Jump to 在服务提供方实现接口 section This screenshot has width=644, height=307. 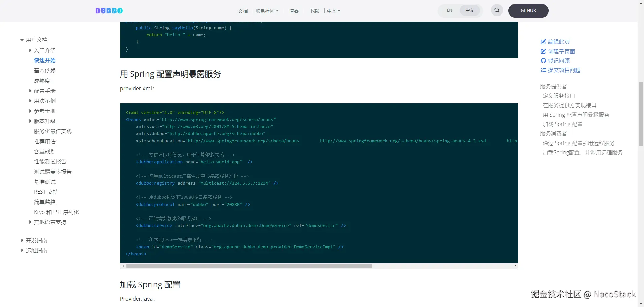point(570,105)
